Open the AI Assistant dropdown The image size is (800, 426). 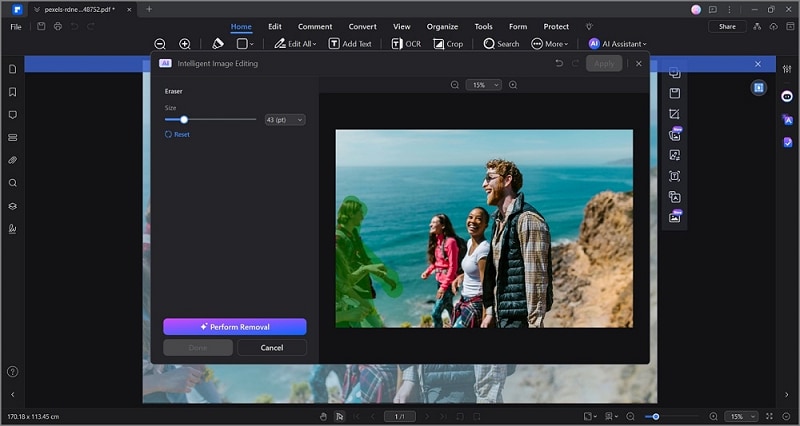click(617, 44)
